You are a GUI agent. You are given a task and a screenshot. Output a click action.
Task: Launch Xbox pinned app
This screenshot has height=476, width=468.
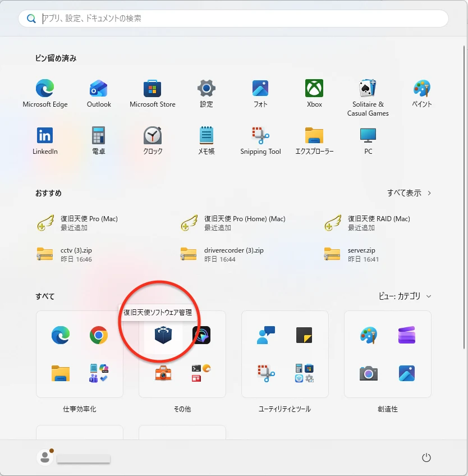(x=314, y=94)
